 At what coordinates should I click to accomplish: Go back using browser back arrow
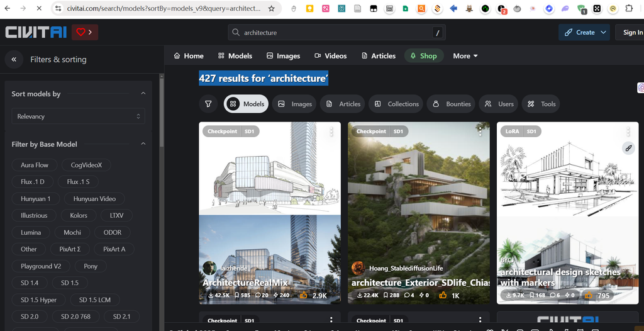7,8
